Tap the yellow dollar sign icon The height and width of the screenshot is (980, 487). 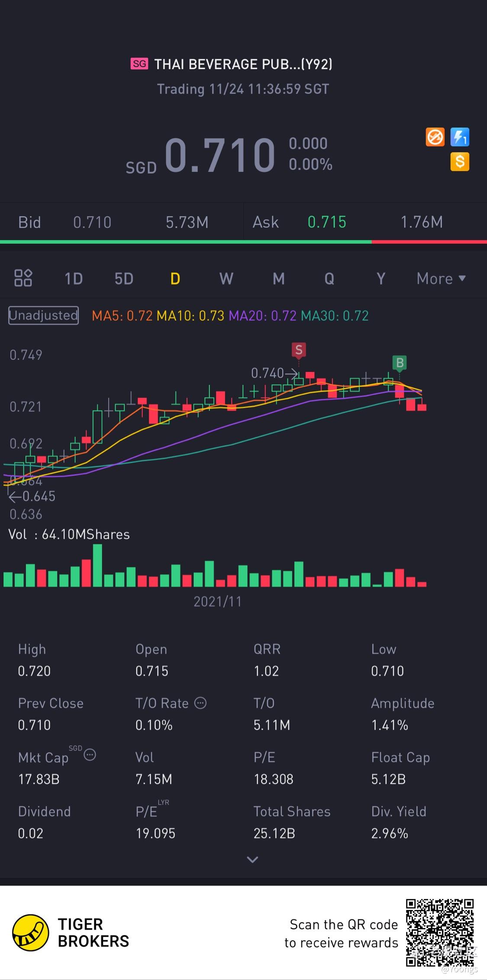[460, 162]
